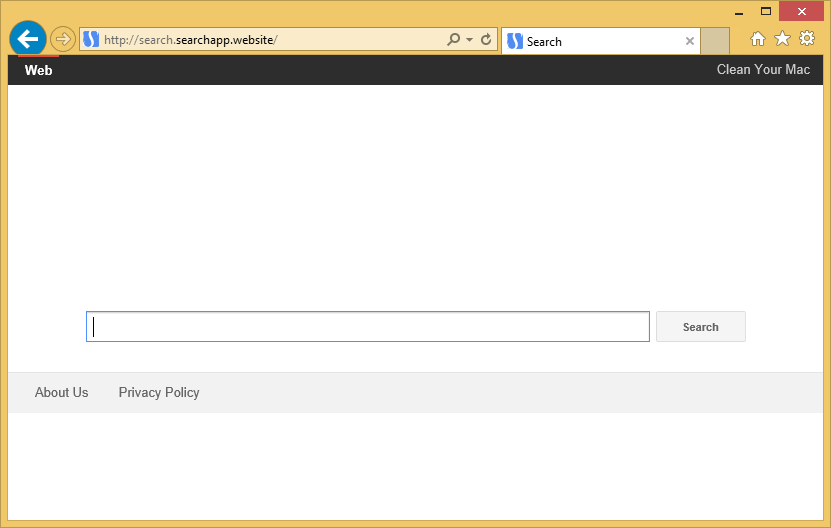Screen dimensions: 831x528
Task: Click the browser Back arrow button
Action: (28, 39)
